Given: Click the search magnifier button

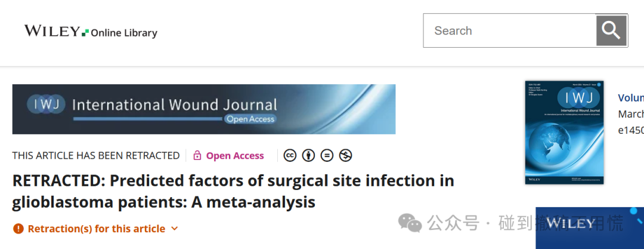Looking at the screenshot, I should pyautogui.click(x=611, y=30).
